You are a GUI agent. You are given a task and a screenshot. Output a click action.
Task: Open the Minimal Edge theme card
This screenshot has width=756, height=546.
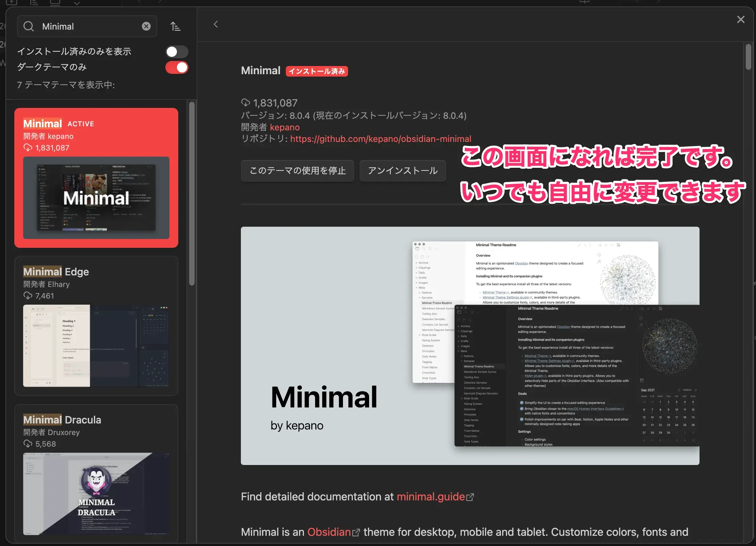[x=96, y=326]
